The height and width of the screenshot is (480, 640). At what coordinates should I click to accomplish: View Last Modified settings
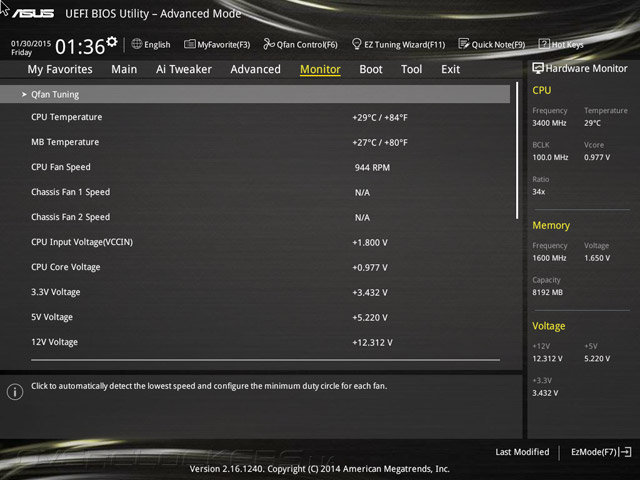522,452
